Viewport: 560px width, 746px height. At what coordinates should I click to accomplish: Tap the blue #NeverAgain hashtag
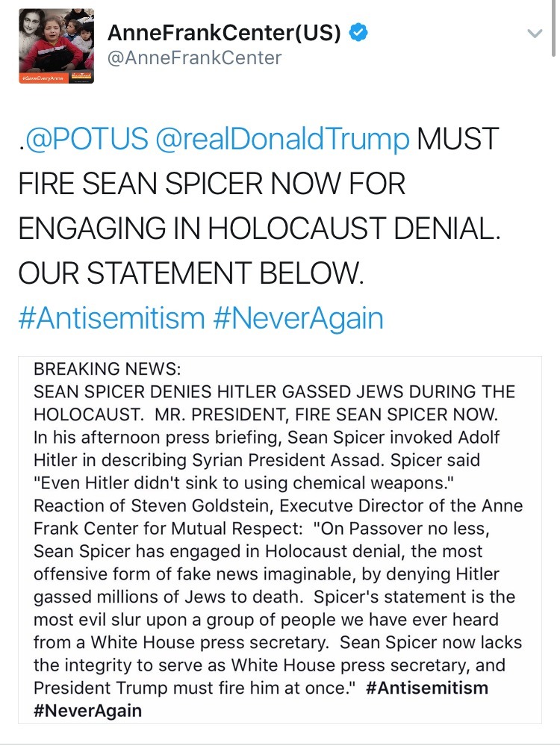coord(299,318)
